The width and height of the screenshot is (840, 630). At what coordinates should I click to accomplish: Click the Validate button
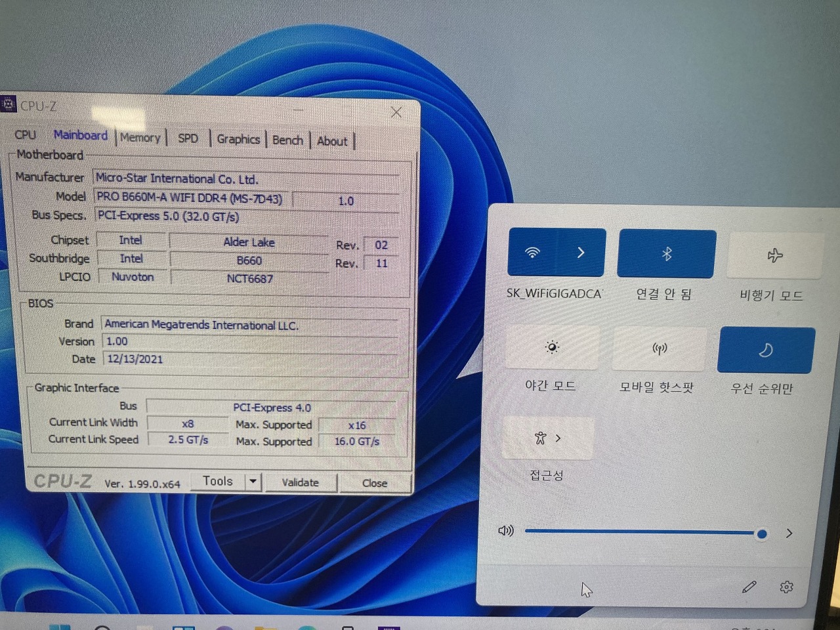[301, 482]
